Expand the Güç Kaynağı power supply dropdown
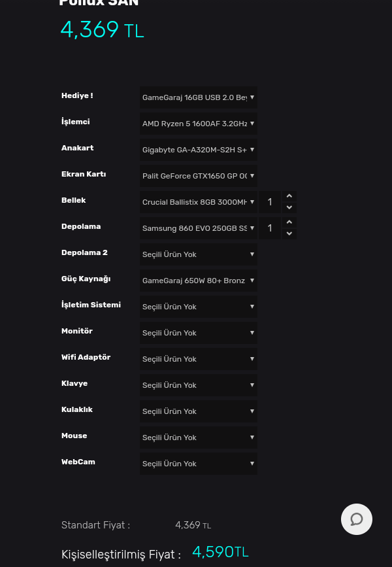The height and width of the screenshot is (567, 392). [198, 281]
